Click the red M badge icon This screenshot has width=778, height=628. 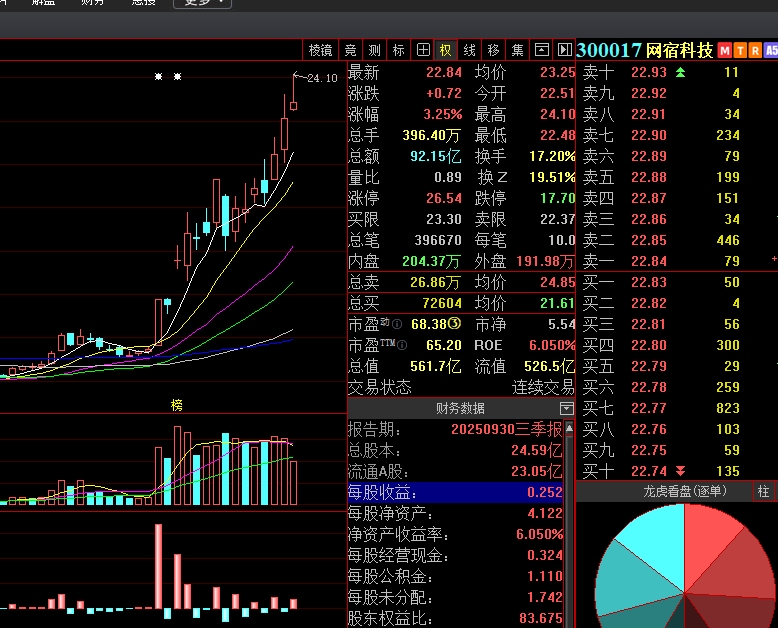point(725,51)
